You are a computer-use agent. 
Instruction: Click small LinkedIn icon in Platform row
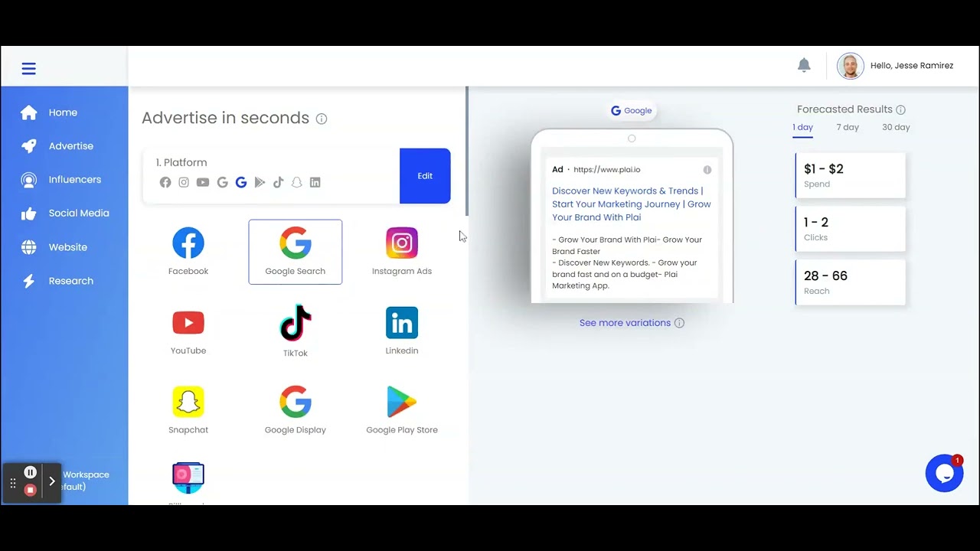315,182
